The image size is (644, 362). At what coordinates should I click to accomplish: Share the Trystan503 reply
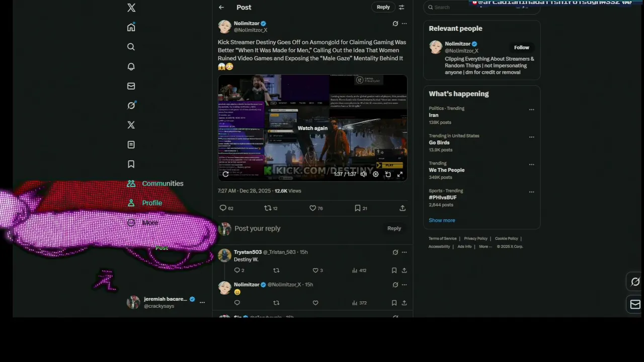point(404,270)
